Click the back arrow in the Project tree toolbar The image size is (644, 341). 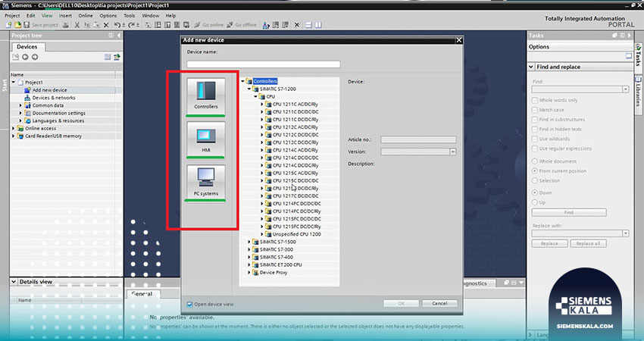click(25, 57)
